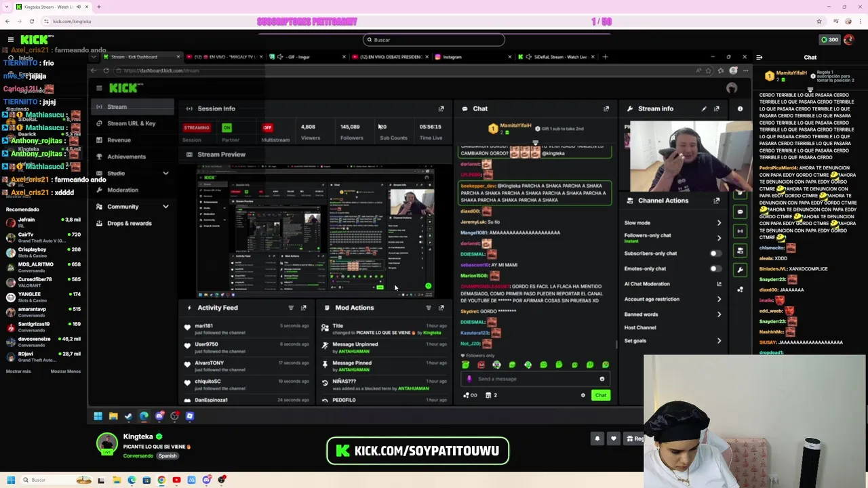Viewport: 868px width, 488px height.
Task: Click the Spanish language tag
Action: pyautogui.click(x=167, y=456)
